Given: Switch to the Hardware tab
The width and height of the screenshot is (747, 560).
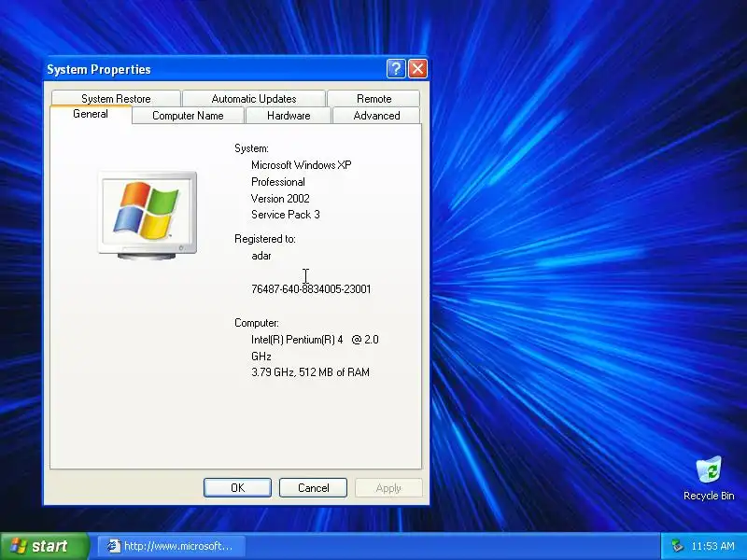Looking at the screenshot, I should (x=289, y=116).
